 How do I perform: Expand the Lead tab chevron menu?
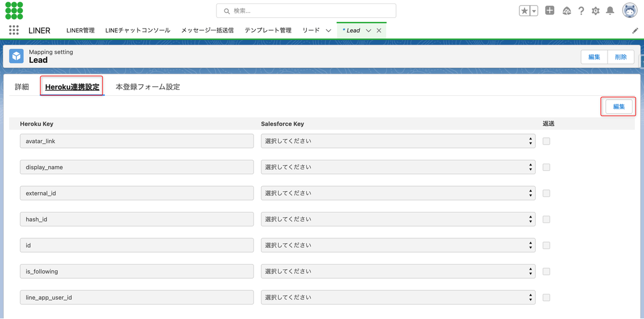point(369,30)
